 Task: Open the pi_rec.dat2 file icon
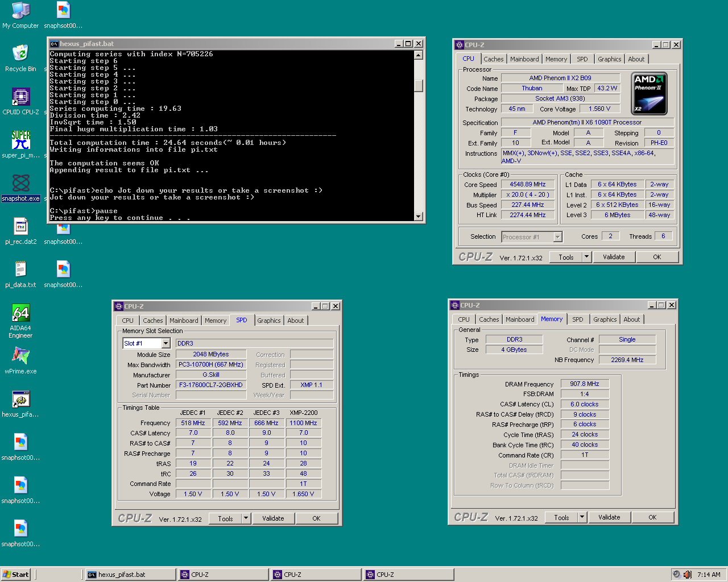tap(20, 227)
